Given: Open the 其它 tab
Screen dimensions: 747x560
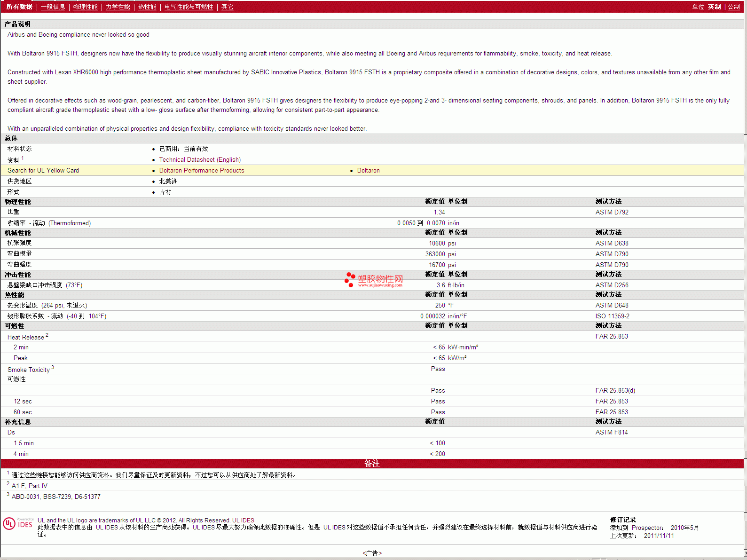Looking at the screenshot, I should click(227, 7).
